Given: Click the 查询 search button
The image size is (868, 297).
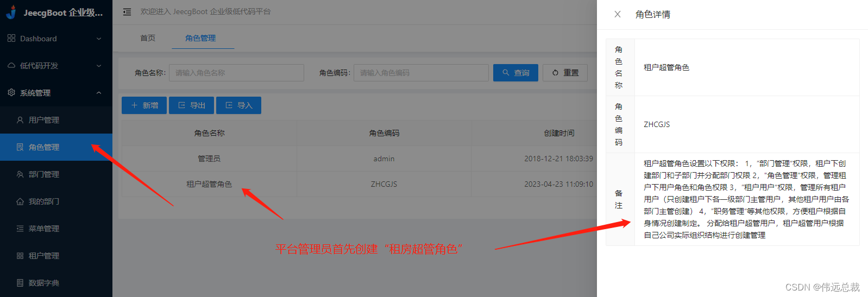Looking at the screenshot, I should [515, 73].
